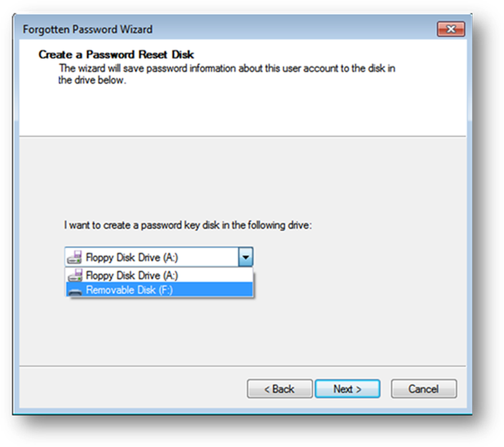The height and width of the screenshot is (447, 504).
Task: Cancel the password reset disk wizard
Action: pos(423,389)
